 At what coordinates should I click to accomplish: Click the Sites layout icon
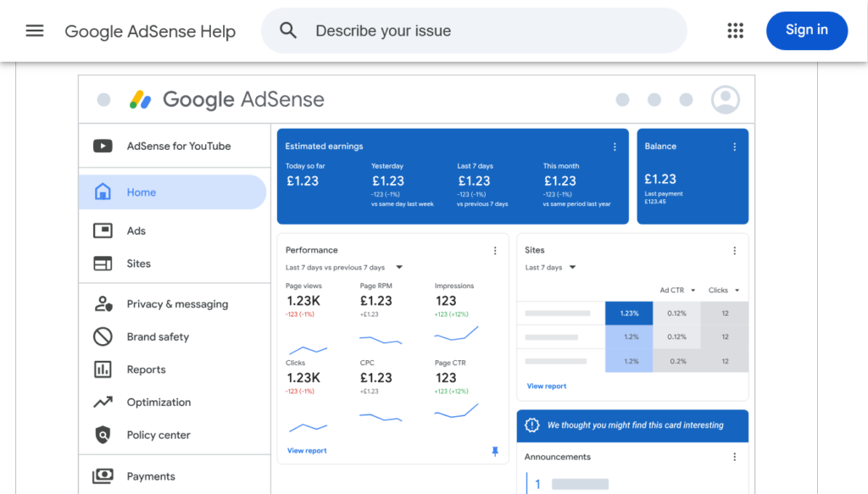[x=103, y=264]
